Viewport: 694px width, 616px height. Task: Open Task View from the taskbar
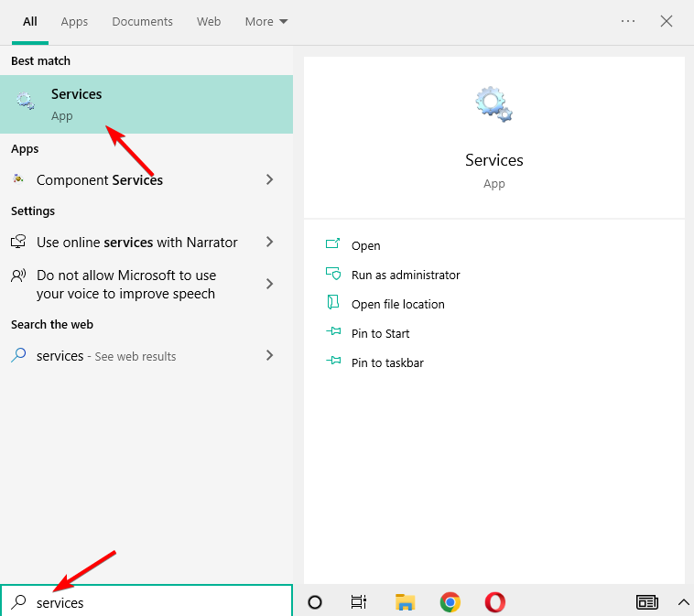[359, 602]
